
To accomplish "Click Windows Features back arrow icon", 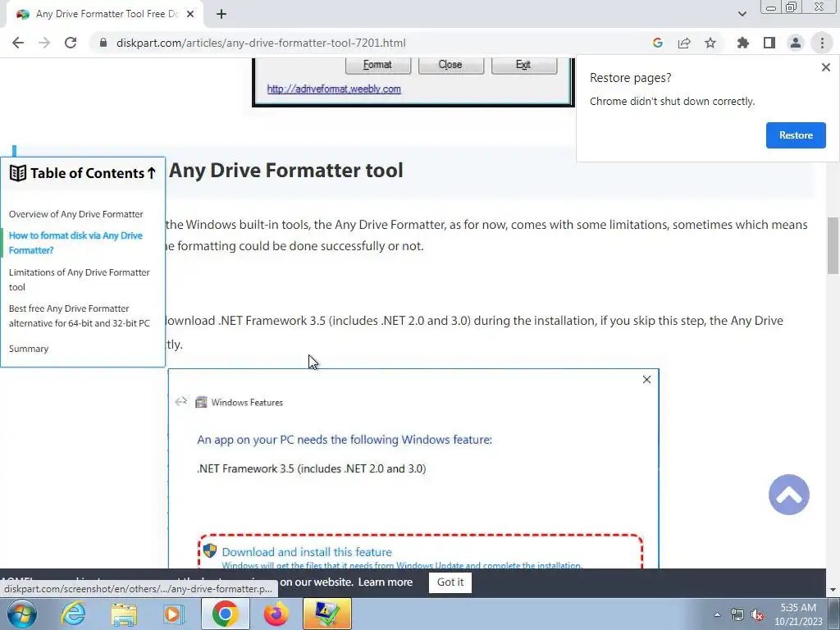I will pos(181,401).
